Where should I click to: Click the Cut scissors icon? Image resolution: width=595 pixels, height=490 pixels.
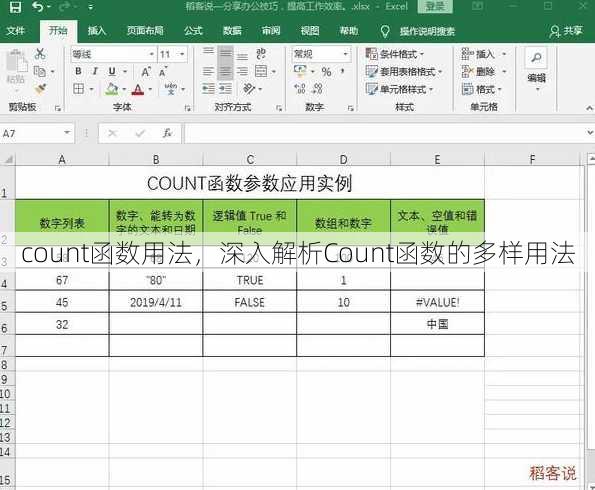[40, 54]
